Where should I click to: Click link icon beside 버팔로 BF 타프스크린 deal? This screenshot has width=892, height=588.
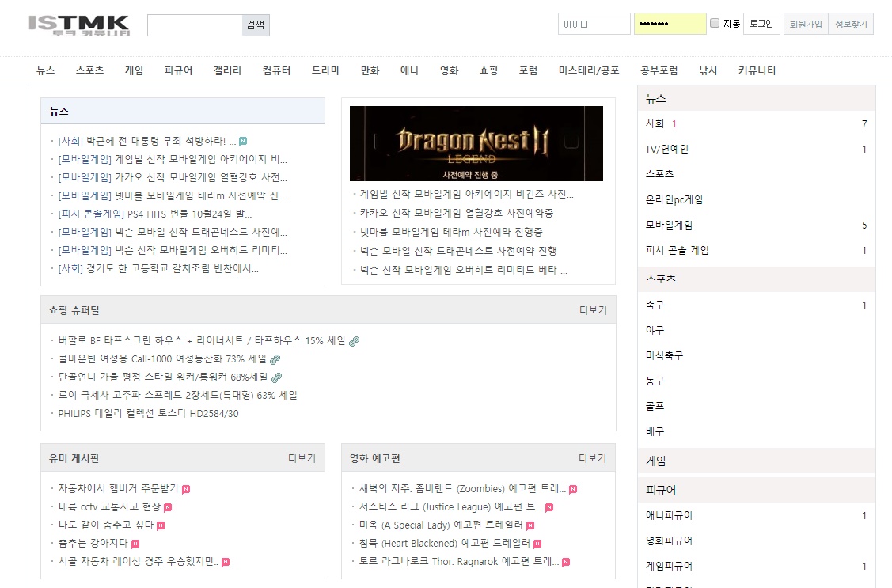point(355,341)
